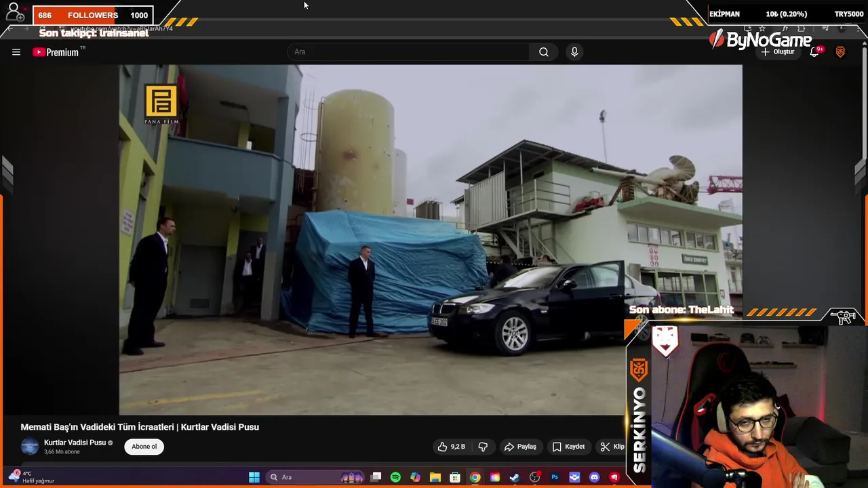The width and height of the screenshot is (868, 488).
Task: Open Steam from the taskbar
Action: click(515, 477)
